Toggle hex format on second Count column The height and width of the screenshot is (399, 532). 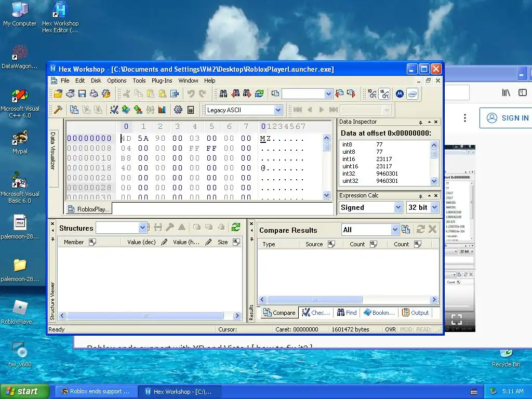tap(418, 244)
